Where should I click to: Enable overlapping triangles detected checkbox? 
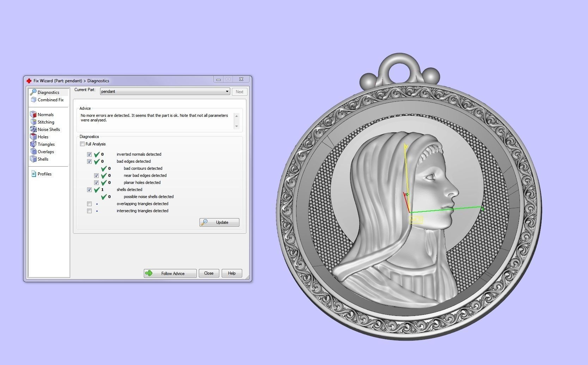coord(89,204)
